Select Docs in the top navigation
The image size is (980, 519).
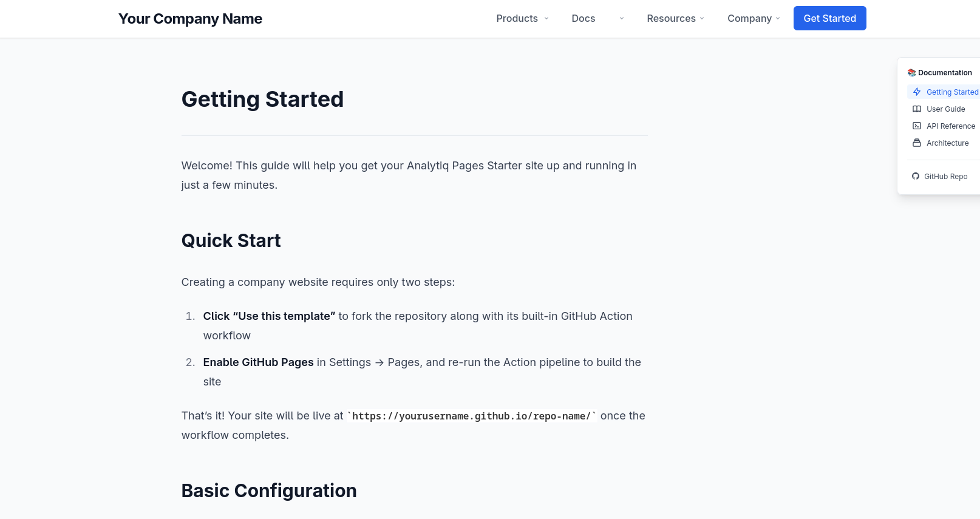point(583,18)
